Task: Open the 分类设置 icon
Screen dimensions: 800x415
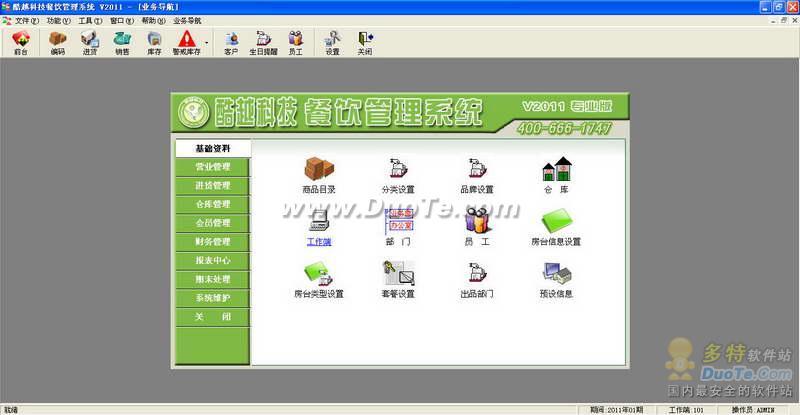Action: coord(398,168)
